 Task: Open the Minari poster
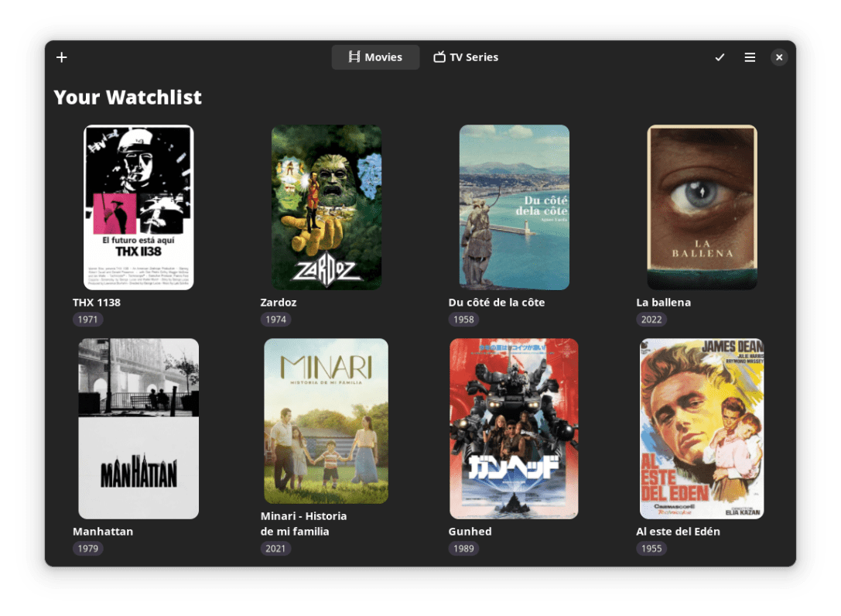[x=326, y=421]
